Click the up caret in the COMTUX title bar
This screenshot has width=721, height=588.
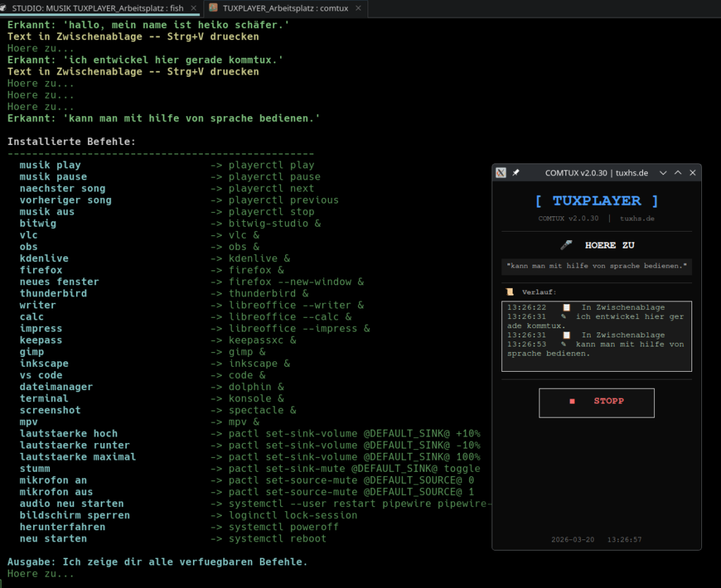[677, 173]
